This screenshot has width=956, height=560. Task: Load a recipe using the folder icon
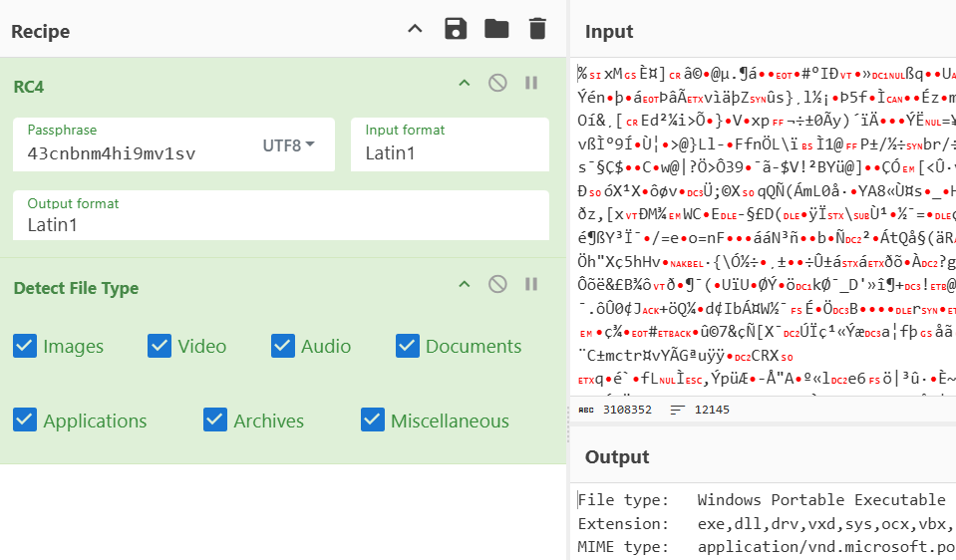496,29
